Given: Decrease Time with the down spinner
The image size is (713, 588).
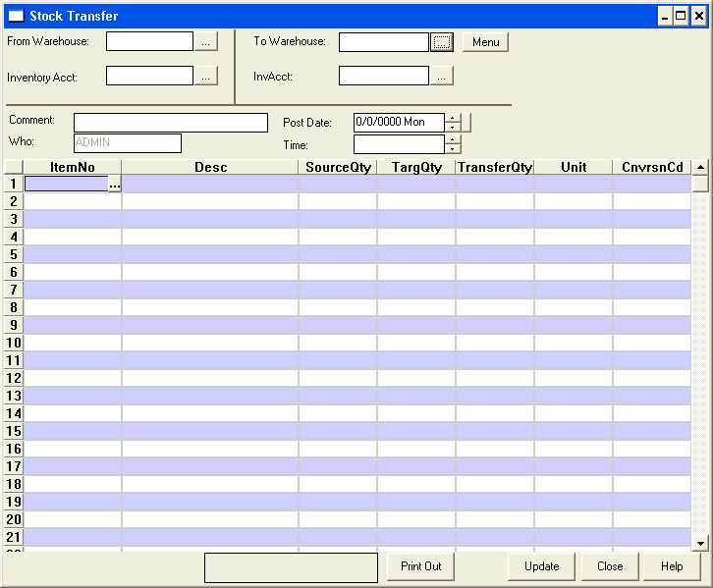Looking at the screenshot, I should tap(453, 149).
